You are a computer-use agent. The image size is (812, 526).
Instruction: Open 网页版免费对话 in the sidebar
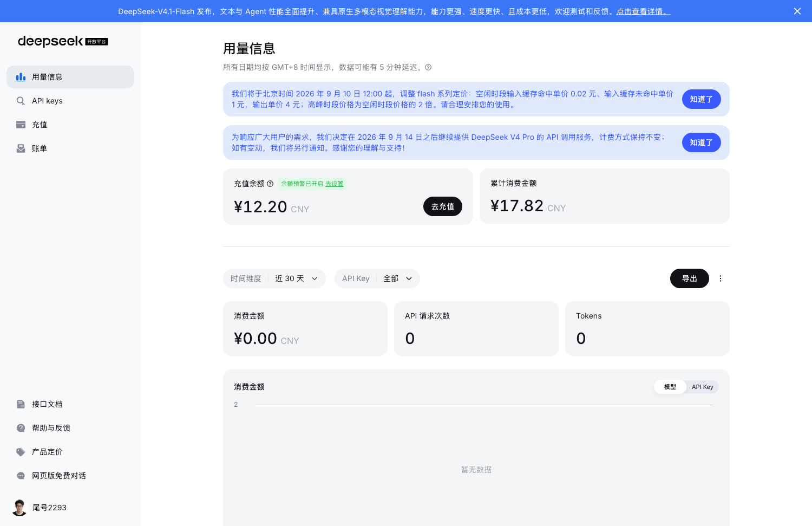click(x=70, y=476)
